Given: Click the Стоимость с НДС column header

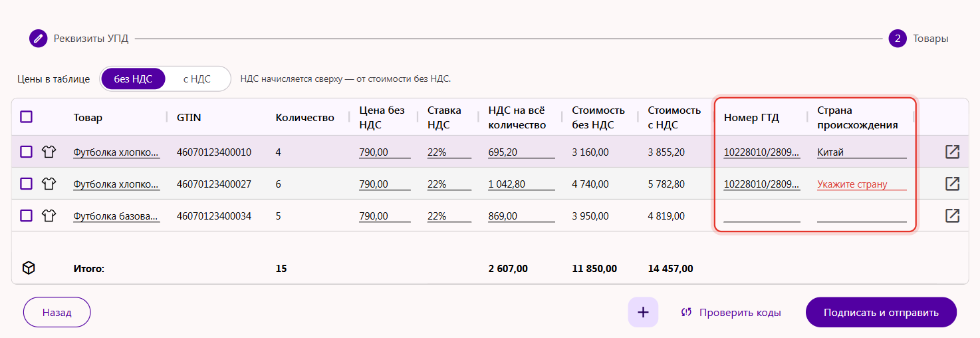Looking at the screenshot, I should [x=674, y=117].
